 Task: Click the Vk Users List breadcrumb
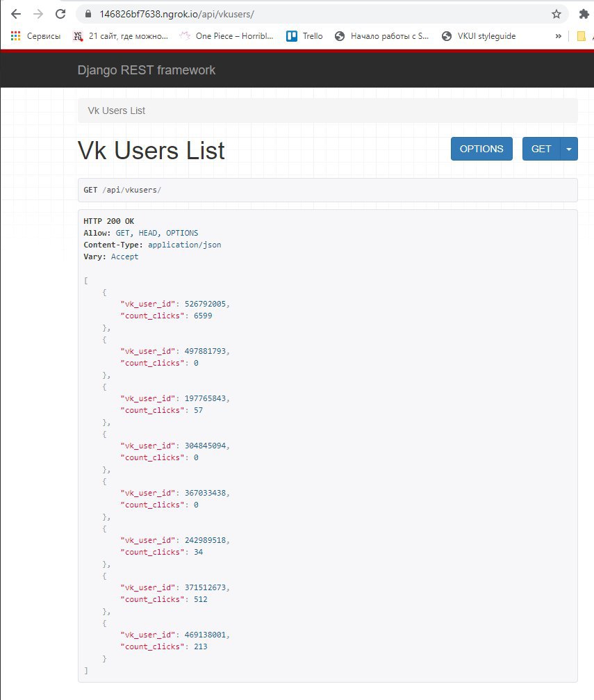[x=117, y=111]
